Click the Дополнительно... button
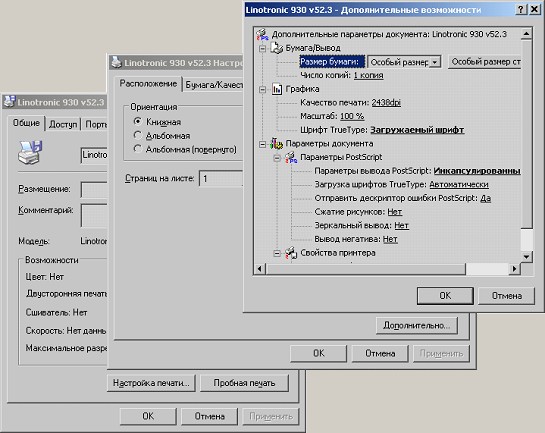This screenshot has height=433, width=545. click(416, 326)
